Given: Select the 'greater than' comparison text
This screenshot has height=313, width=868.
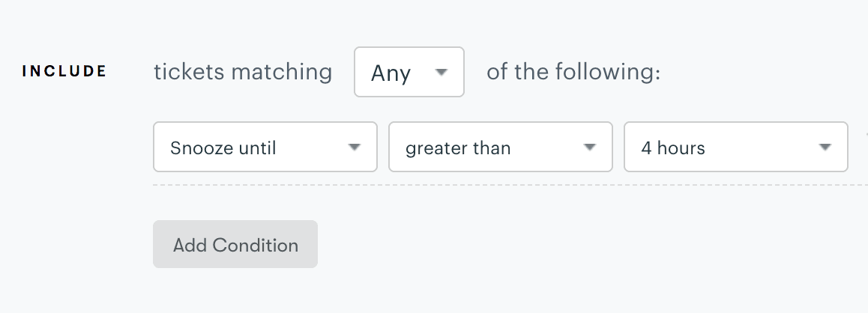Looking at the screenshot, I should pos(458,148).
